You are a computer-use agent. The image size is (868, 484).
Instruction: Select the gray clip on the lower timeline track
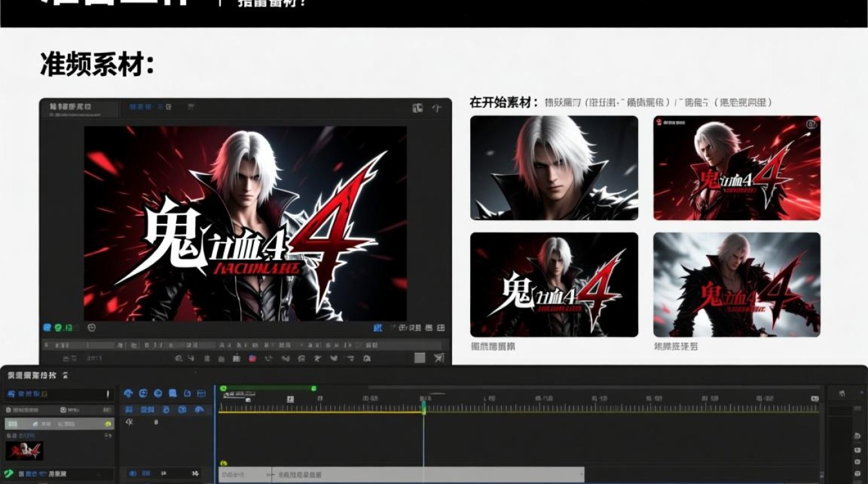click(401, 475)
